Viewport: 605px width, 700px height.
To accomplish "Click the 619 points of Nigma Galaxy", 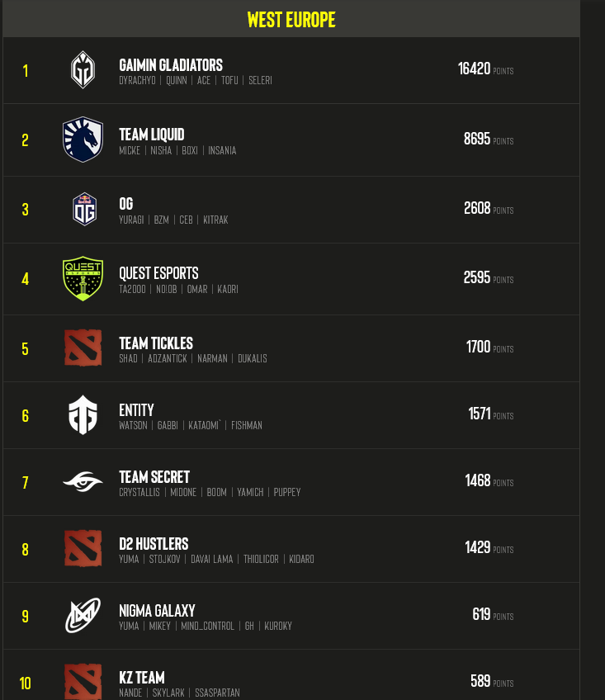I will pos(480,615).
